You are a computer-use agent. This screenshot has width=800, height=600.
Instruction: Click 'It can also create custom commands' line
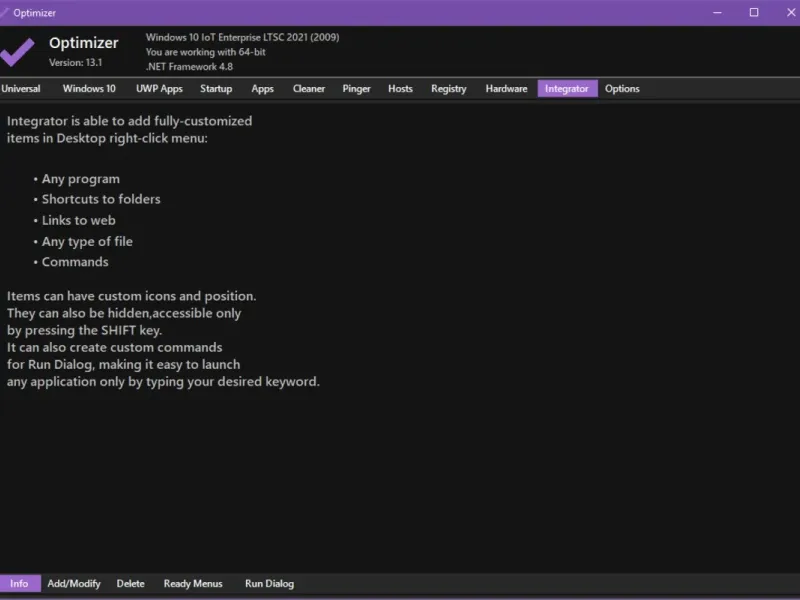pyautogui.click(x=115, y=347)
